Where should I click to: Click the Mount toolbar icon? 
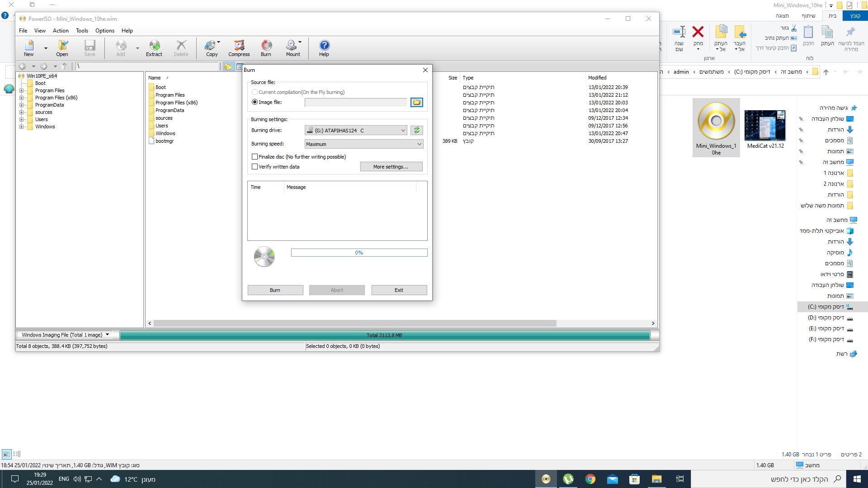293,48
